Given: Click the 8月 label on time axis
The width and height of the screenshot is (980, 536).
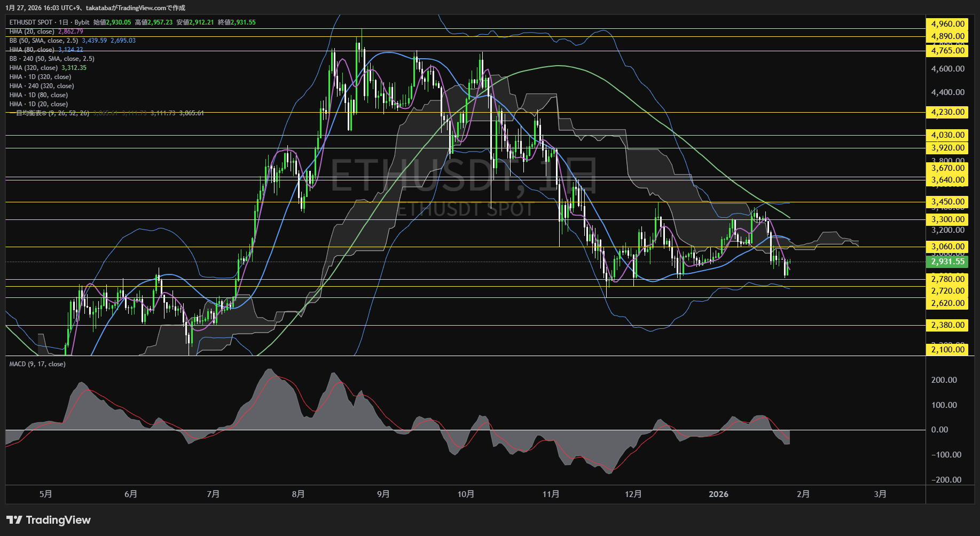Looking at the screenshot, I should click(x=299, y=494).
